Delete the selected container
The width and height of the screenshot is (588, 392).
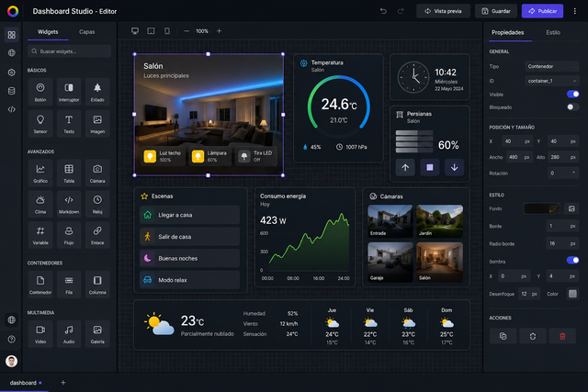[562, 336]
